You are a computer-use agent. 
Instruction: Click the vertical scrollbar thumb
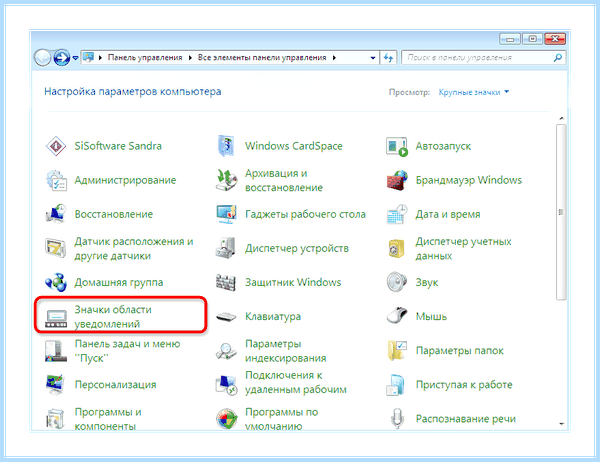(x=561, y=212)
